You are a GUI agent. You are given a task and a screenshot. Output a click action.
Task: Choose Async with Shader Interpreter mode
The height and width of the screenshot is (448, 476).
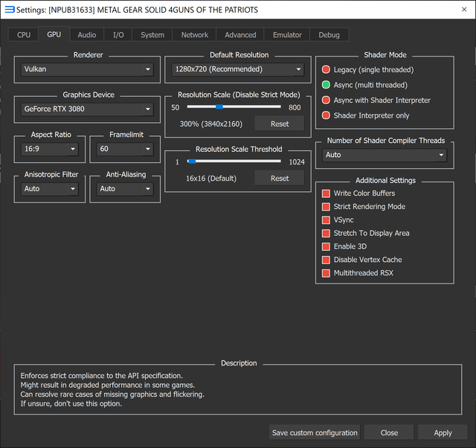(376, 100)
